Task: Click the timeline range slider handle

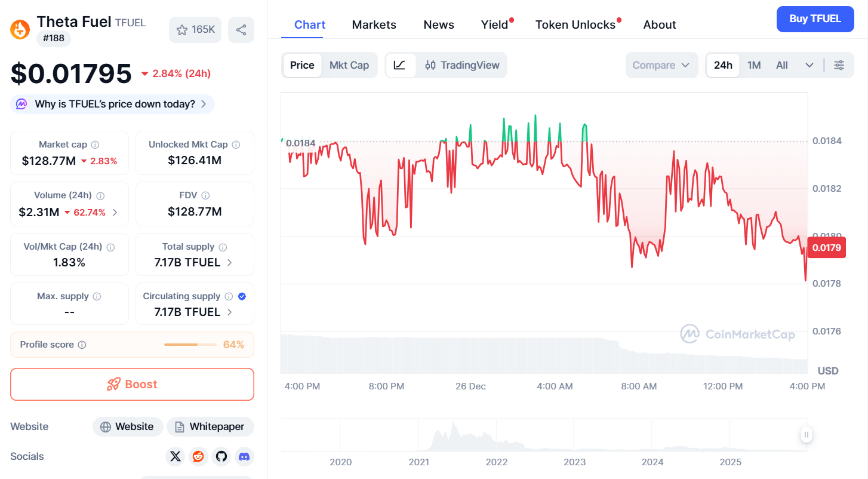Action: click(807, 435)
